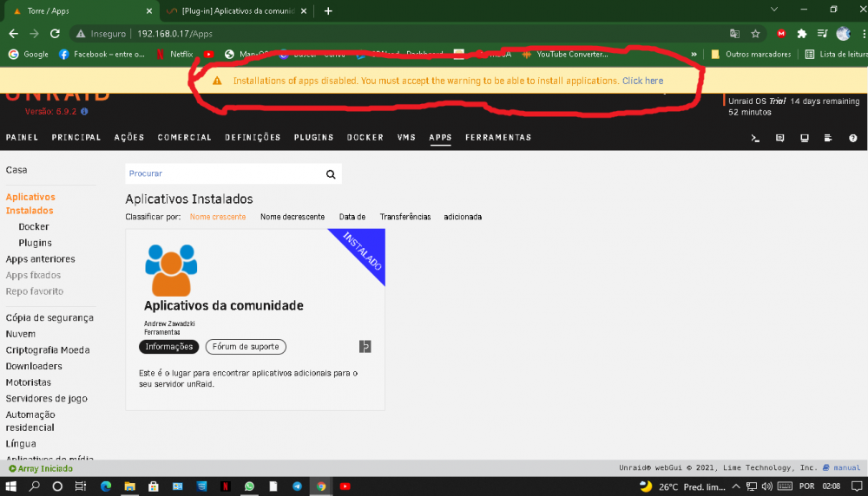Click the search magnifier in Procurar box
Screen dimensions: 868x496
click(x=331, y=174)
